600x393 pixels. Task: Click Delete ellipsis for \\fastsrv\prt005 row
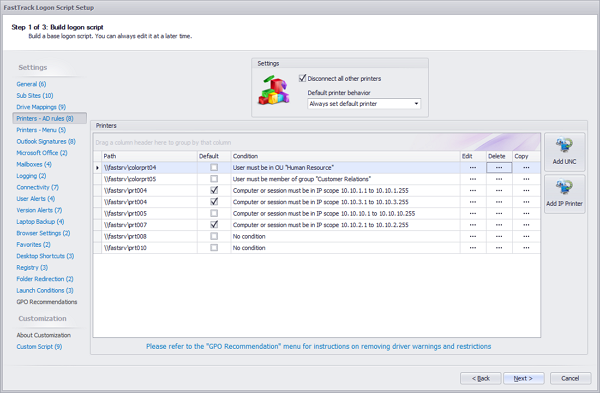tap(499, 214)
